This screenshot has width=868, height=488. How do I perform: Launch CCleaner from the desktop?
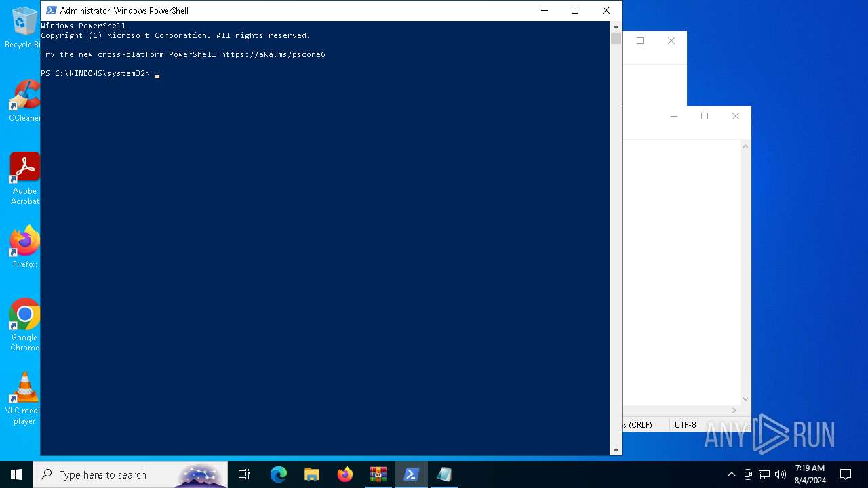[x=24, y=101]
